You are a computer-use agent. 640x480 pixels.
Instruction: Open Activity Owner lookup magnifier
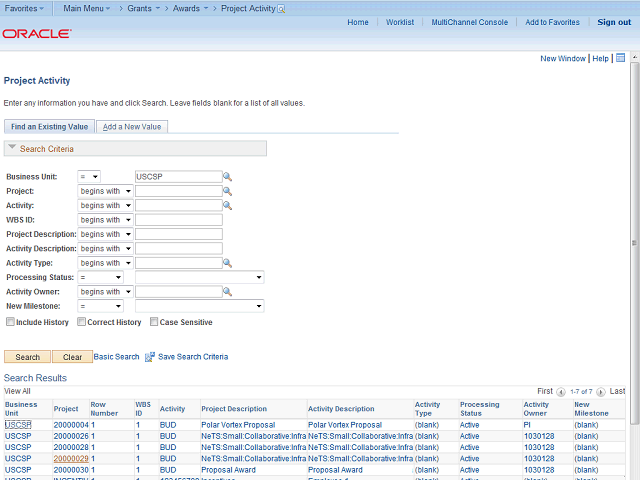227,292
